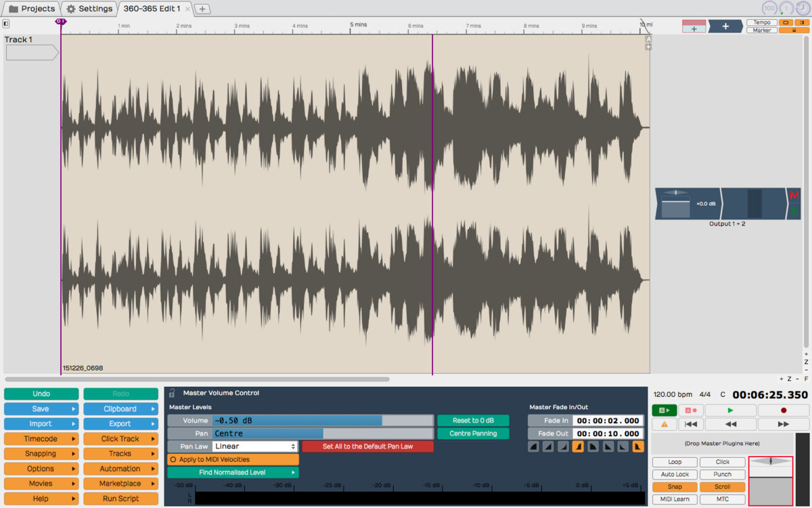Switch to the Settings tab

(x=89, y=9)
